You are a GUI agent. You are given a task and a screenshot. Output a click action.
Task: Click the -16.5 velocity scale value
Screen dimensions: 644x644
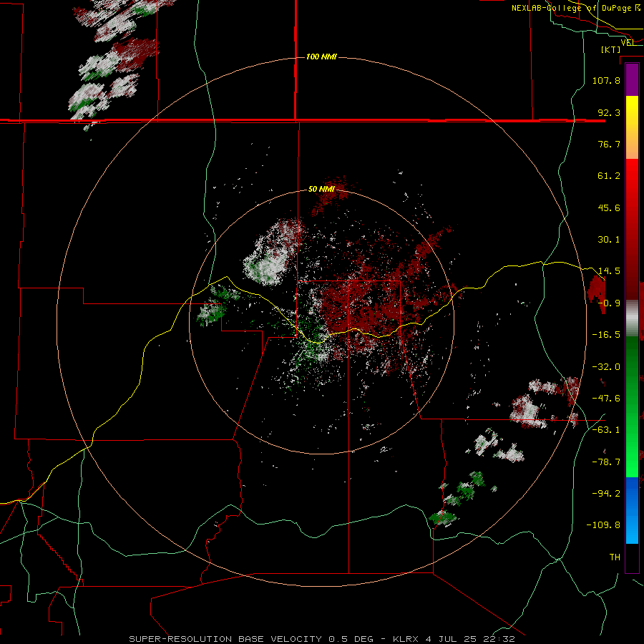606,334
